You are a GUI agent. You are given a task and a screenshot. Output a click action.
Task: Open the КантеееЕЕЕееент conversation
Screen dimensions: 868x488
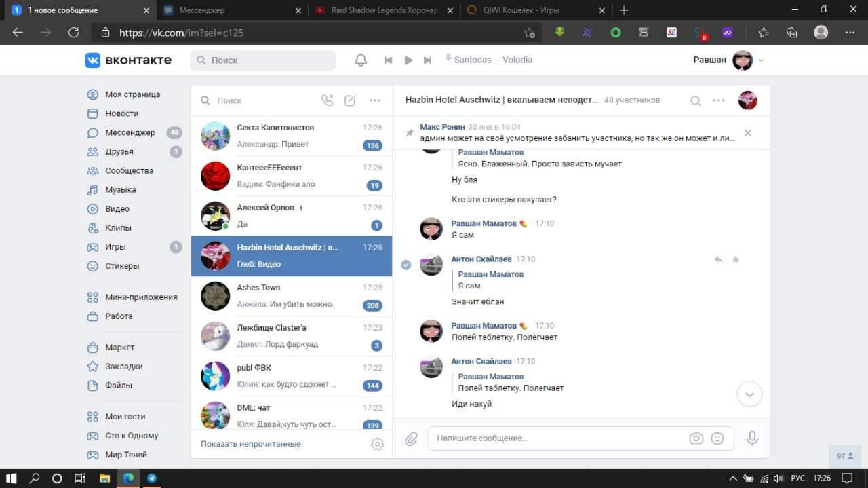coord(292,176)
